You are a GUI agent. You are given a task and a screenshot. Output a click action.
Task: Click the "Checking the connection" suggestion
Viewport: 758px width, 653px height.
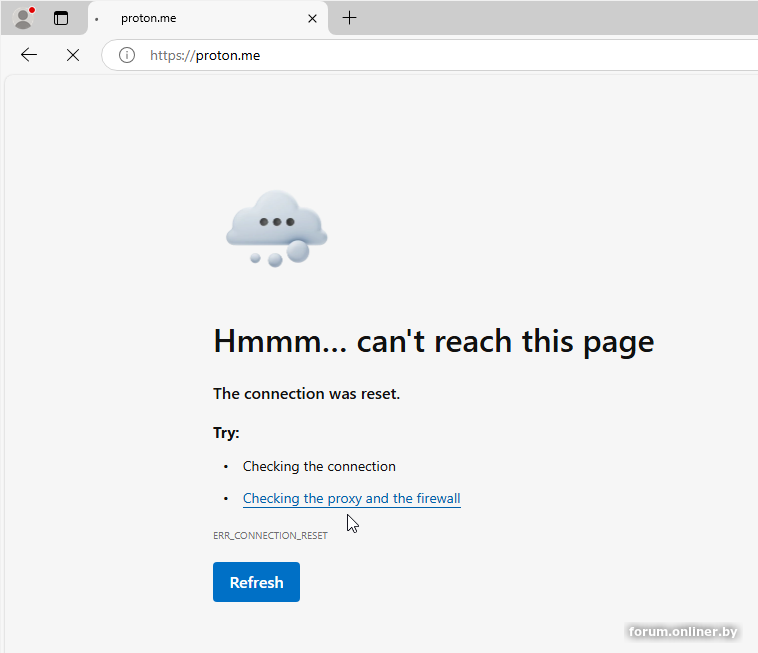tap(319, 466)
